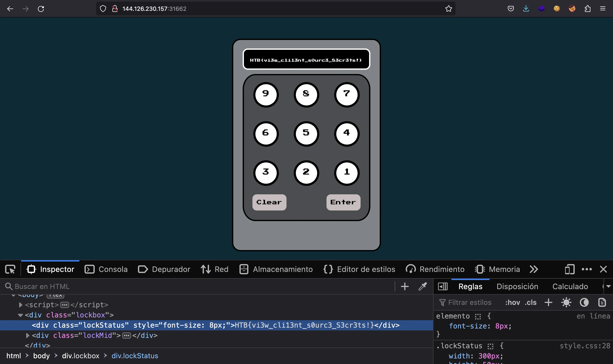The height and width of the screenshot is (364, 613).
Task: Toggle print media simulation
Action: 602,302
